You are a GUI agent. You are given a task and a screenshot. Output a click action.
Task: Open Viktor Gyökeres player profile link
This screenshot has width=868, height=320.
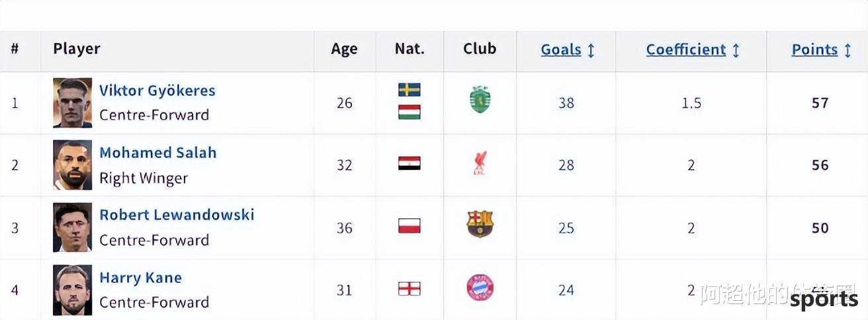click(x=157, y=91)
